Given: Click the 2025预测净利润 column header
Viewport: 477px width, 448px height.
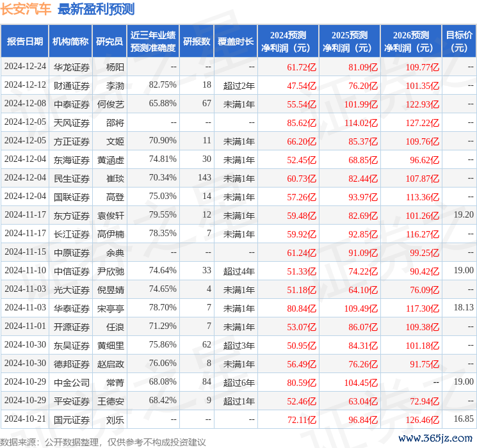Looking at the screenshot, I should click(x=350, y=42).
